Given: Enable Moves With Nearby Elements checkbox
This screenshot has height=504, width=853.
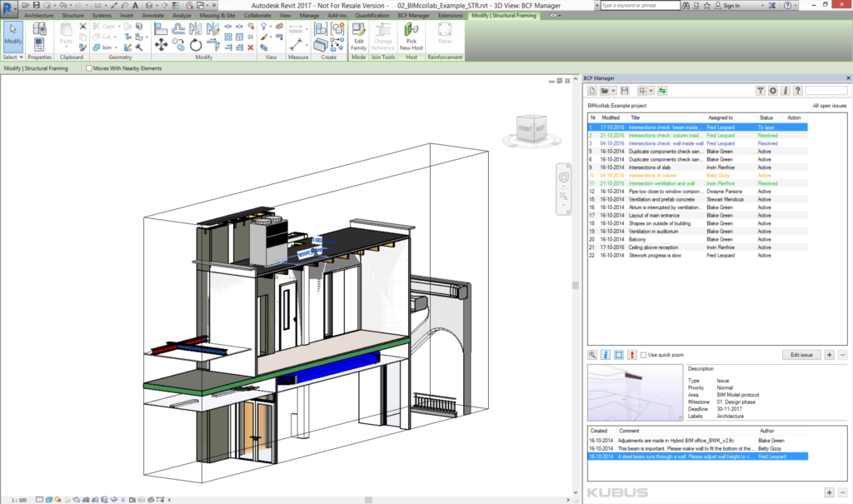Looking at the screenshot, I should [90, 68].
